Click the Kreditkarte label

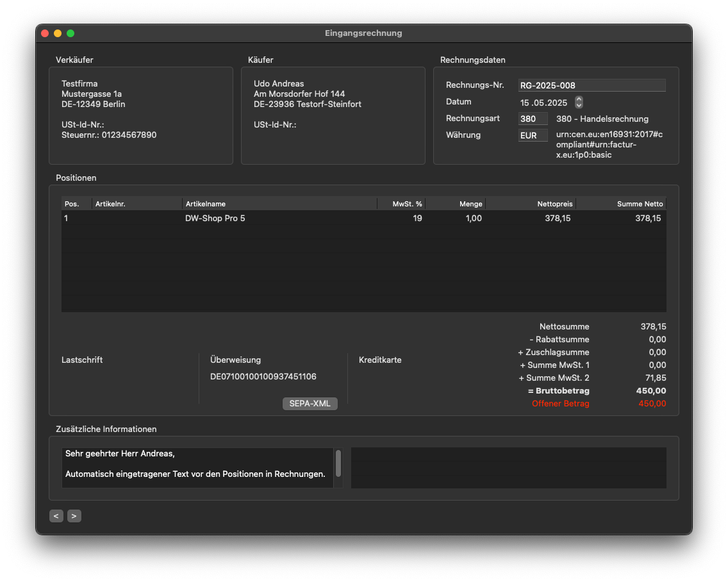pyautogui.click(x=380, y=360)
